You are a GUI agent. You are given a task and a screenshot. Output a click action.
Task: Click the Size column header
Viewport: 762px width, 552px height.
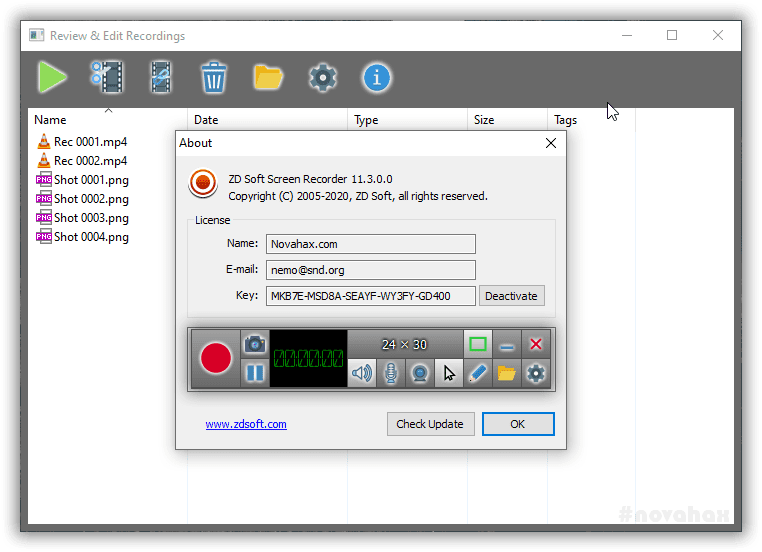coord(484,120)
